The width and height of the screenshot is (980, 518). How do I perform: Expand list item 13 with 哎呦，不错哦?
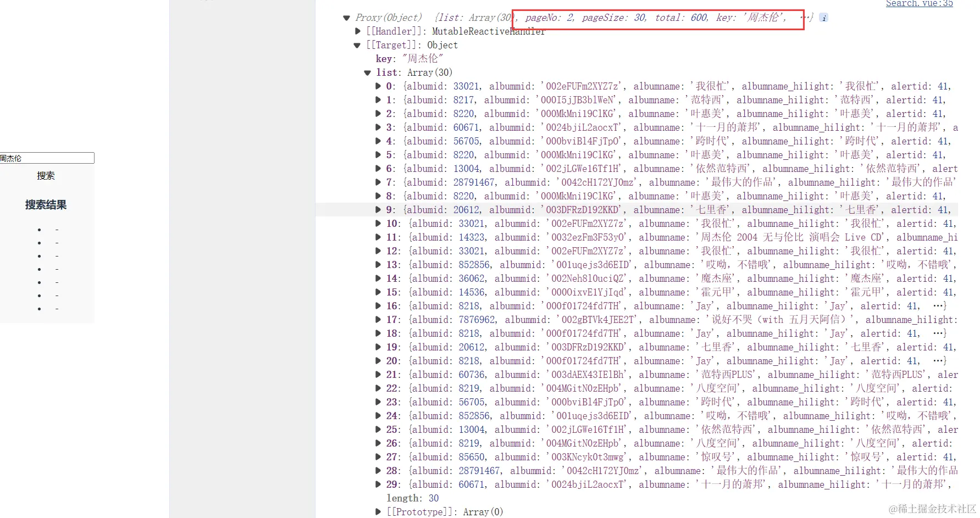[378, 265]
